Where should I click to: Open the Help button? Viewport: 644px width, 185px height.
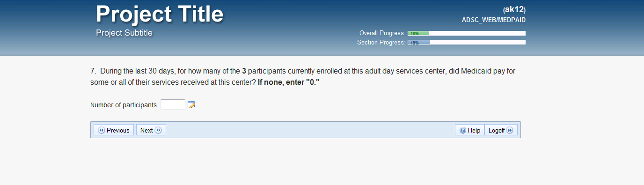(x=470, y=130)
